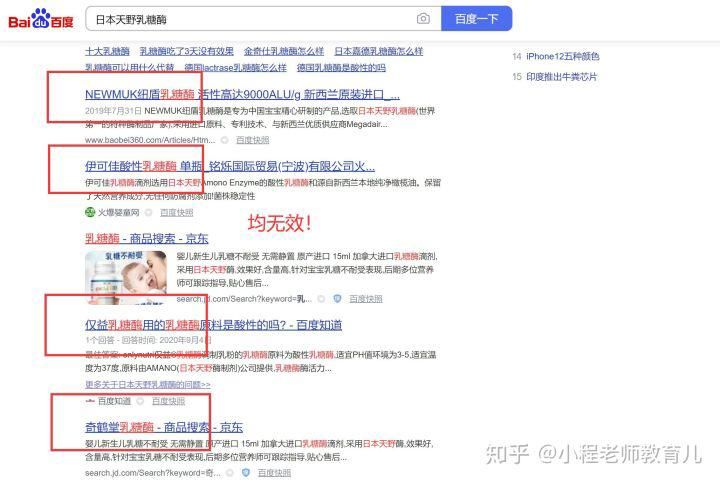Click the 火爆婴童网 source icon
Screen dimensions: 720x483
90,212
